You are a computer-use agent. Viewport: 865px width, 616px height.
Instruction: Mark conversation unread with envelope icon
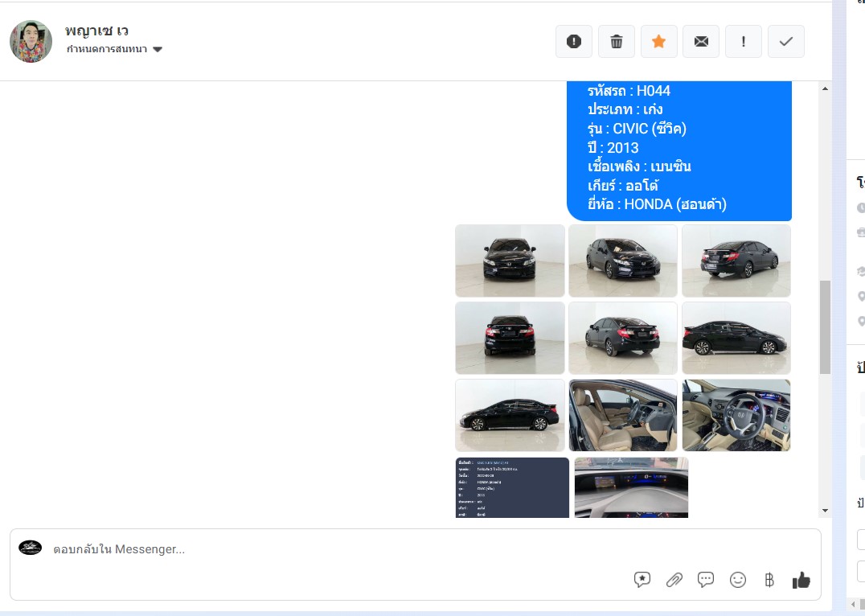click(701, 42)
